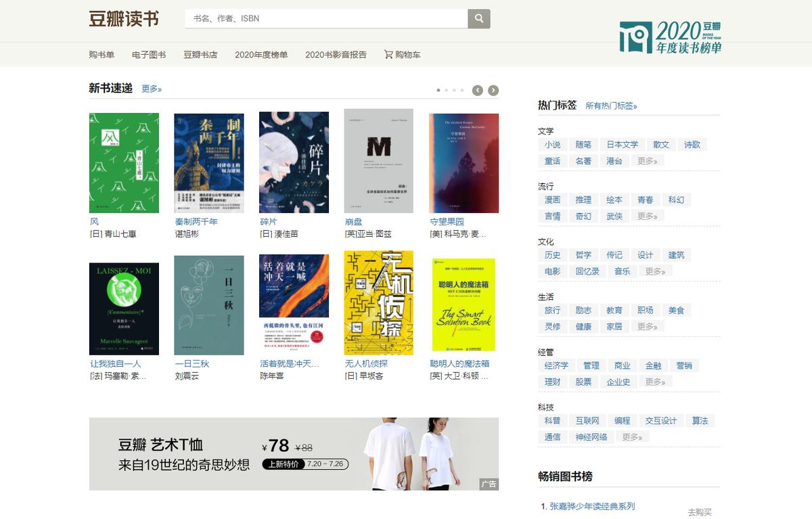Select the 小说 tag
Viewport: 812px width, 519px height.
[553, 145]
